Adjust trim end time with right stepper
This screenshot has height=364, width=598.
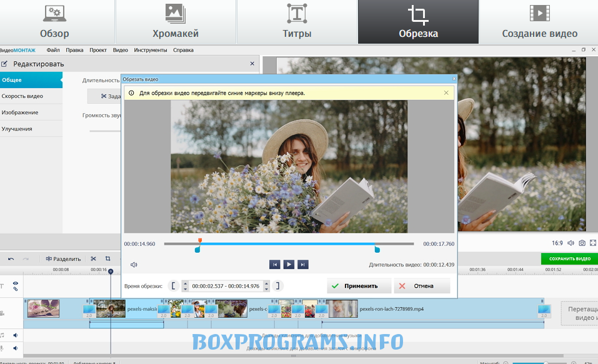tap(267, 286)
